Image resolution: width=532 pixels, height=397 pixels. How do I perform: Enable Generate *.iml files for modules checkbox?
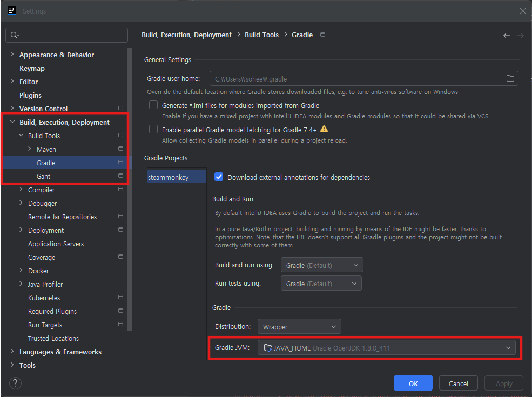tap(153, 105)
